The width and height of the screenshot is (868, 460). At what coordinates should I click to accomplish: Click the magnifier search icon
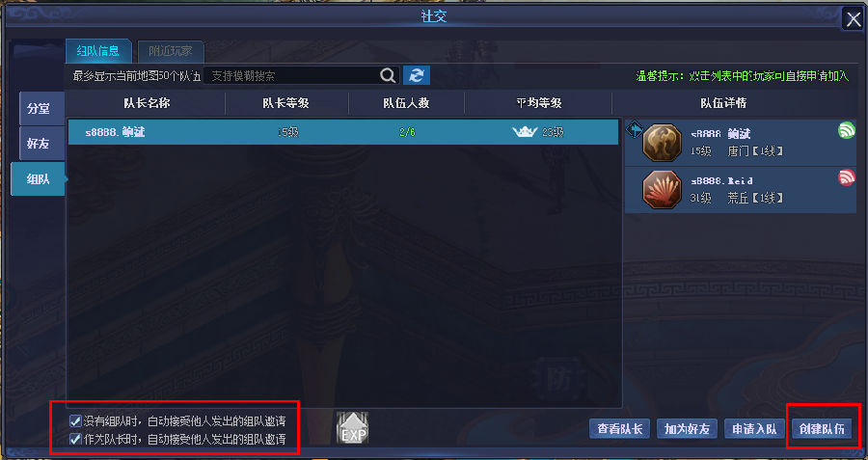click(x=388, y=75)
